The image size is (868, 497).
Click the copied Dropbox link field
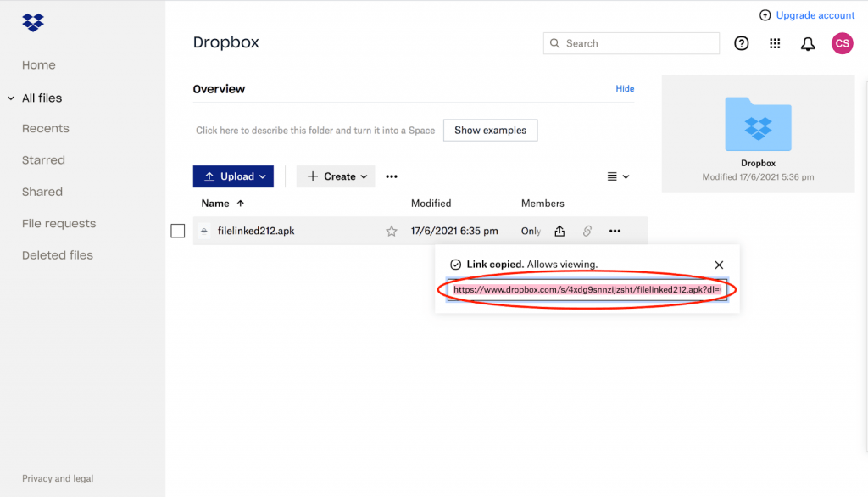pyautogui.click(x=587, y=290)
